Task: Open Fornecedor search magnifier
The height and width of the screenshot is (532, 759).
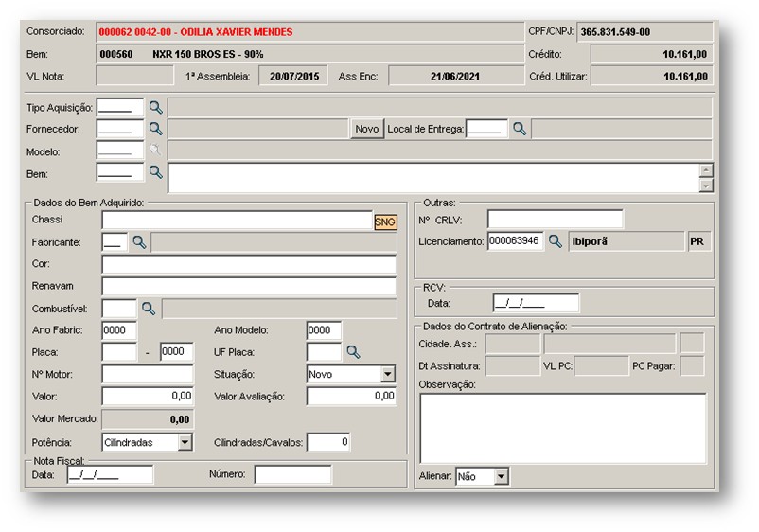Action: click(x=155, y=129)
